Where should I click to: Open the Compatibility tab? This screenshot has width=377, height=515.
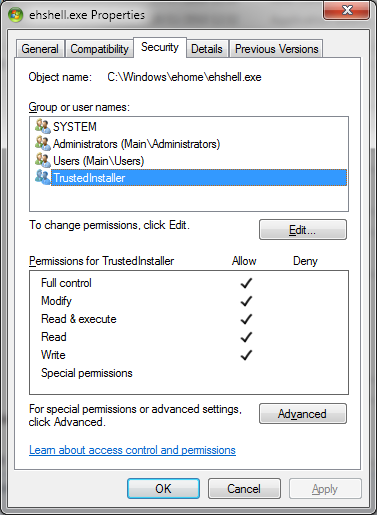coord(99,49)
